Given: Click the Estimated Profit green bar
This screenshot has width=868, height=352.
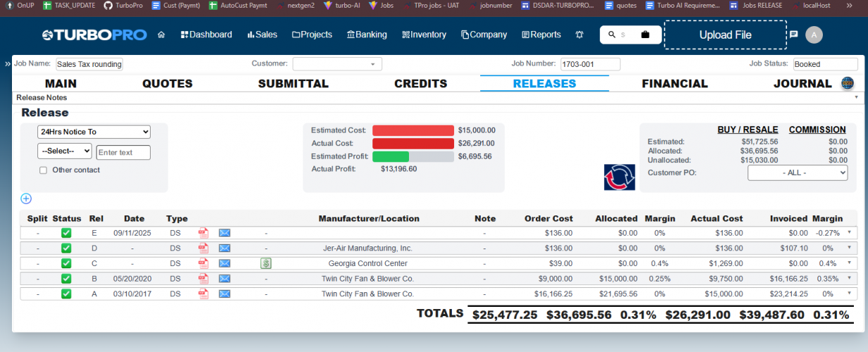Looking at the screenshot, I should [391, 156].
